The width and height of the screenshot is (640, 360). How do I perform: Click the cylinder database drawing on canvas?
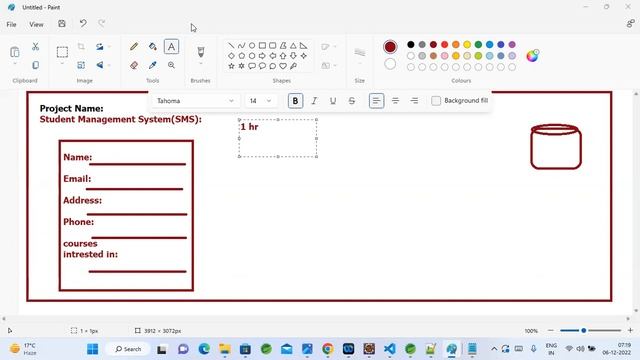click(556, 147)
